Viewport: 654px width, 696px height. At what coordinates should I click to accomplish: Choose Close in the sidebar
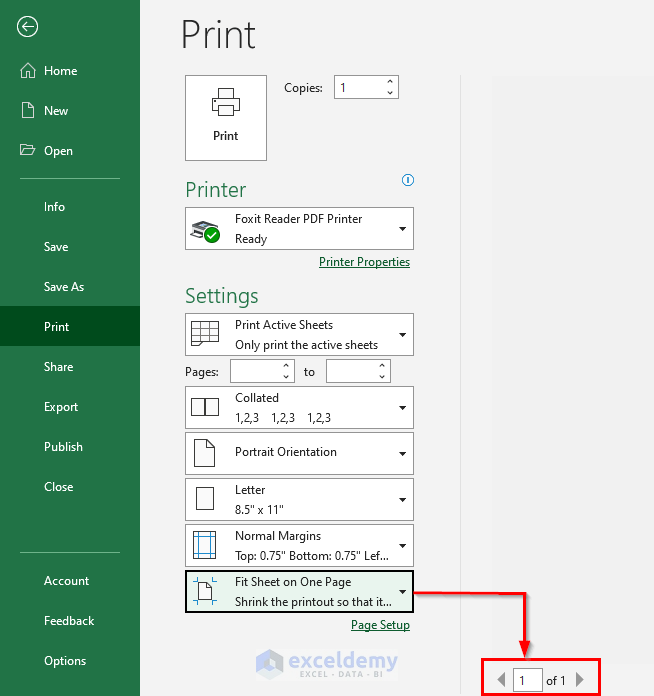[x=70, y=486]
